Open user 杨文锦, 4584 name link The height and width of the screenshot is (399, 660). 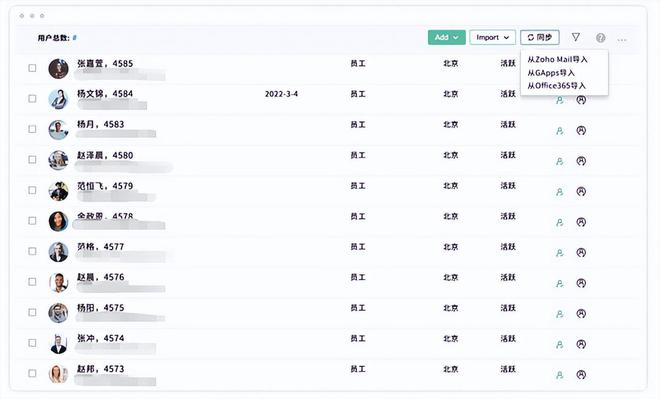(x=105, y=93)
